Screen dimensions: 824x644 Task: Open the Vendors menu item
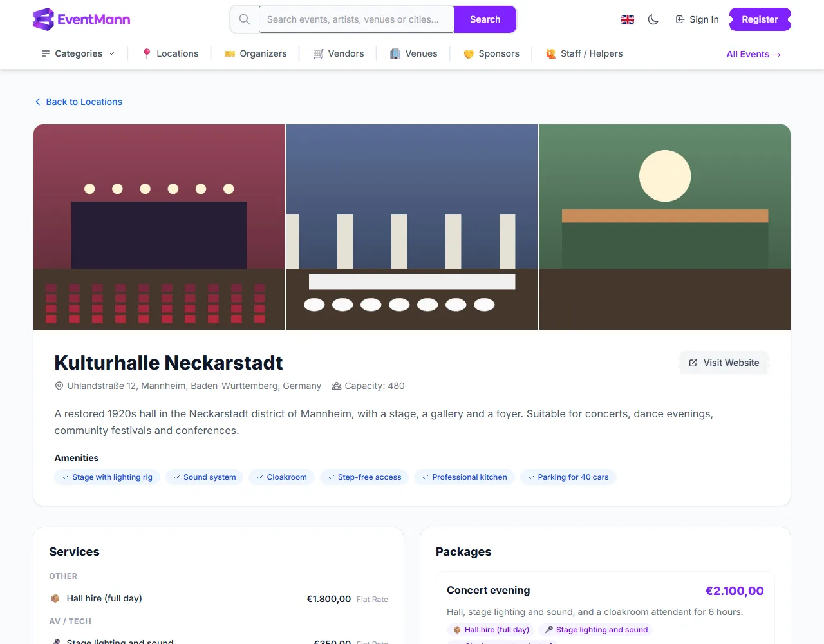point(339,53)
